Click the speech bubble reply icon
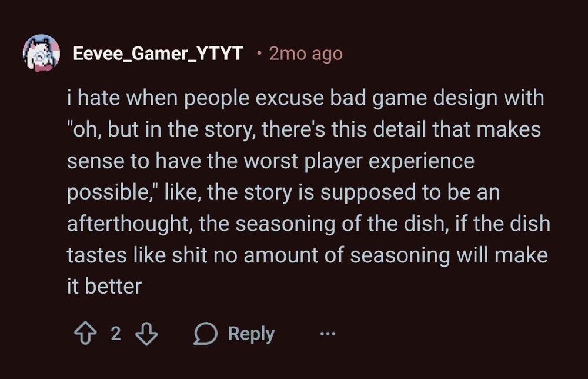Image resolution: width=588 pixels, height=379 pixels. pyautogui.click(x=205, y=334)
